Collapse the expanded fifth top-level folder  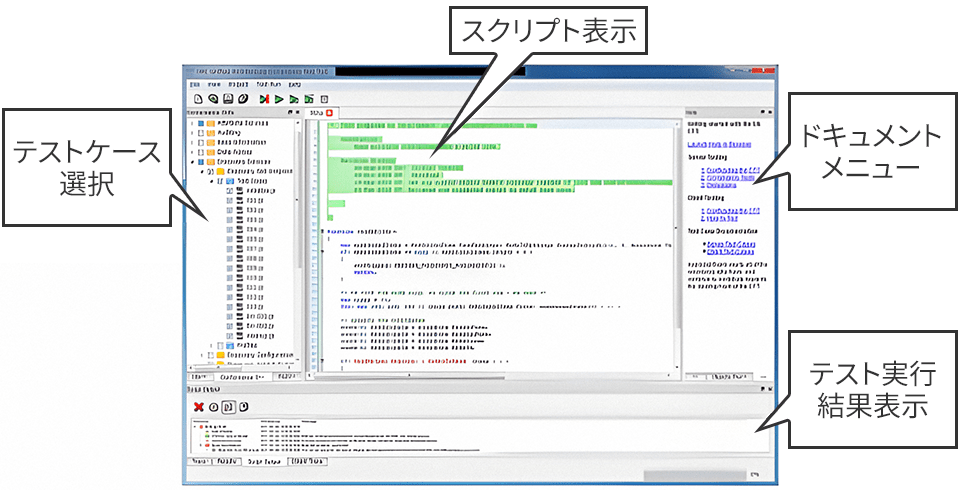click(x=192, y=162)
